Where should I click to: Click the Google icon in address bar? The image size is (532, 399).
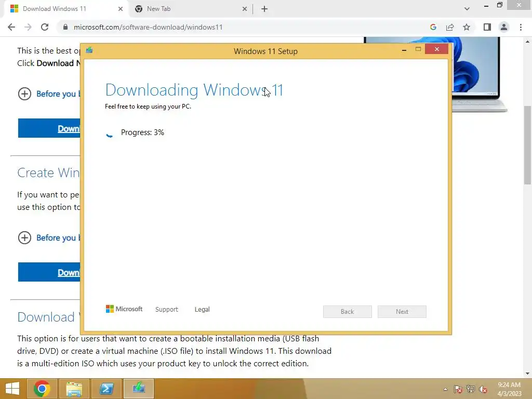[433, 27]
